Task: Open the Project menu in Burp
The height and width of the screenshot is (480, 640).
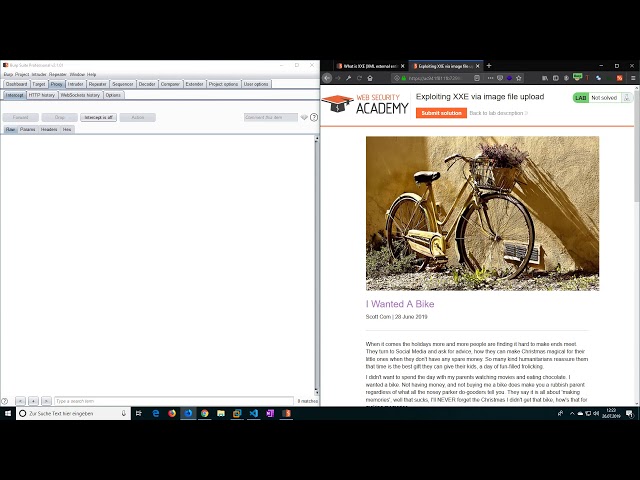Action: (x=22, y=75)
